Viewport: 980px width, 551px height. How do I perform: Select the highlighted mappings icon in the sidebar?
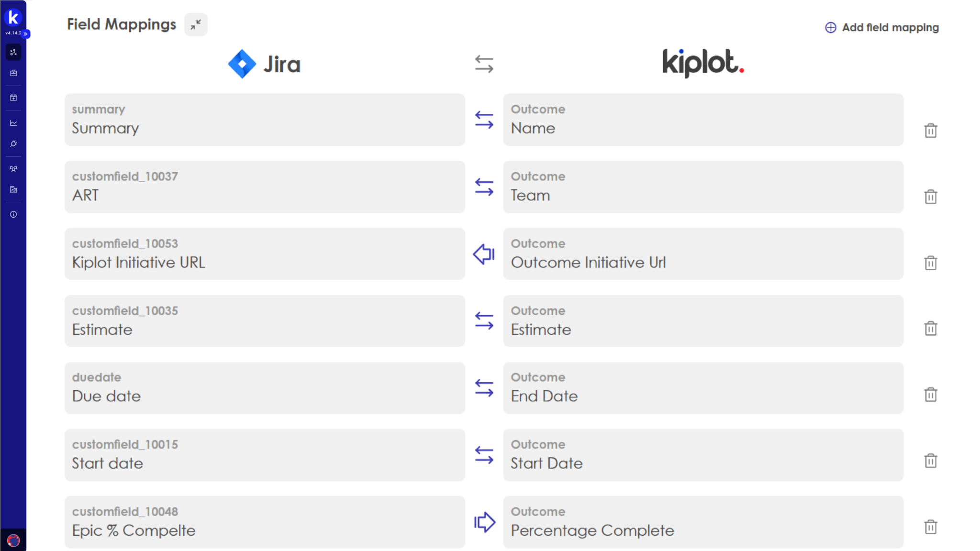tap(13, 52)
